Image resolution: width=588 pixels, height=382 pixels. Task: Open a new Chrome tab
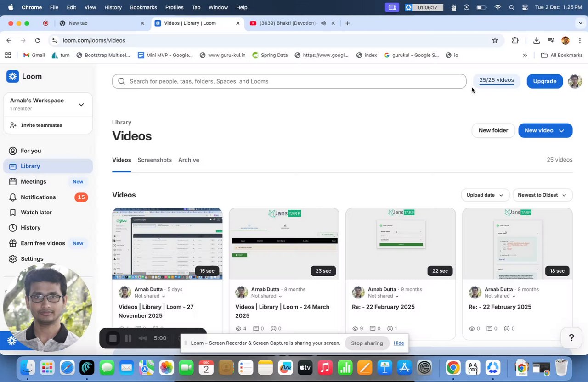pyautogui.click(x=347, y=23)
